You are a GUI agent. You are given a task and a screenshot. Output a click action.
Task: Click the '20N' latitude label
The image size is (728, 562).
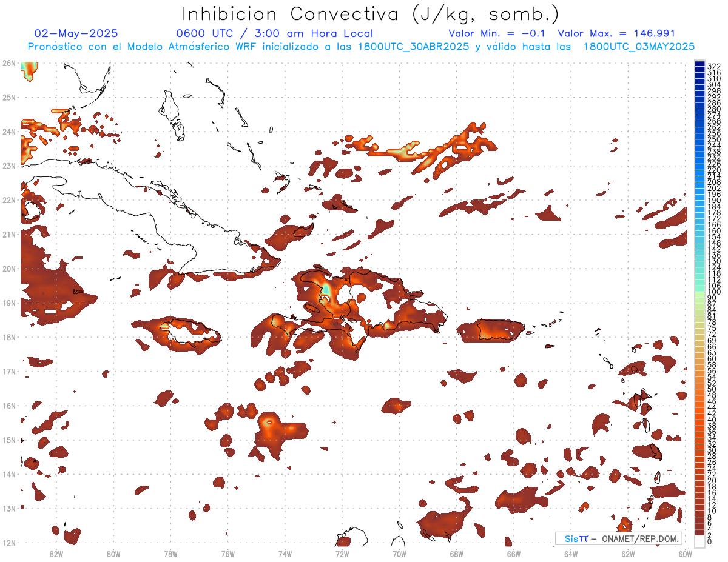tap(9, 269)
